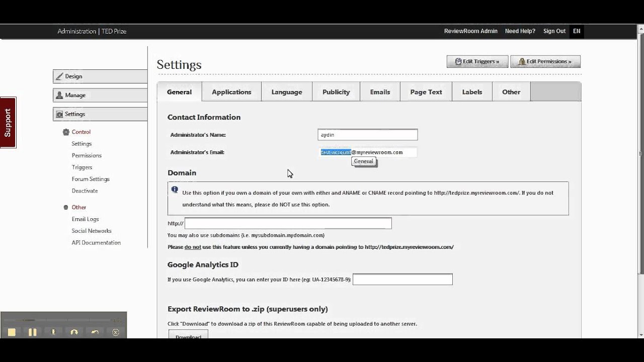This screenshot has height=362, width=644.
Task: Open Forum Settings in sidebar
Action: [91, 179]
